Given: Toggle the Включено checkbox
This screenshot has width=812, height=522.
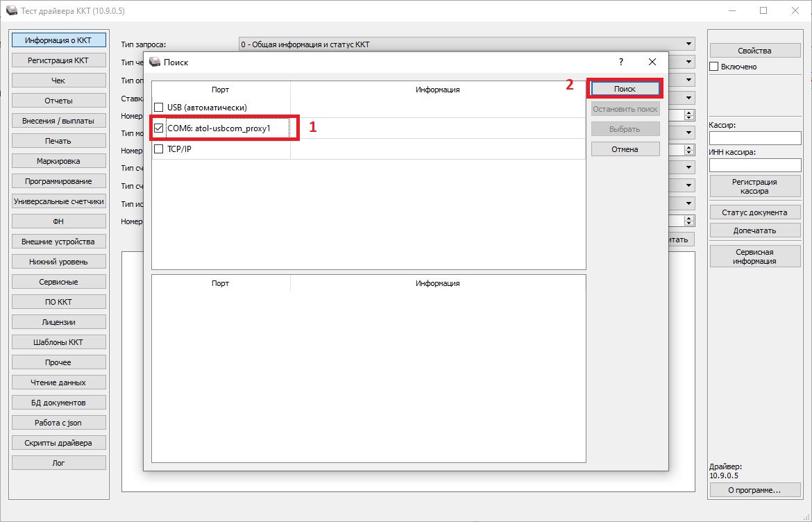Looking at the screenshot, I should 713,67.
